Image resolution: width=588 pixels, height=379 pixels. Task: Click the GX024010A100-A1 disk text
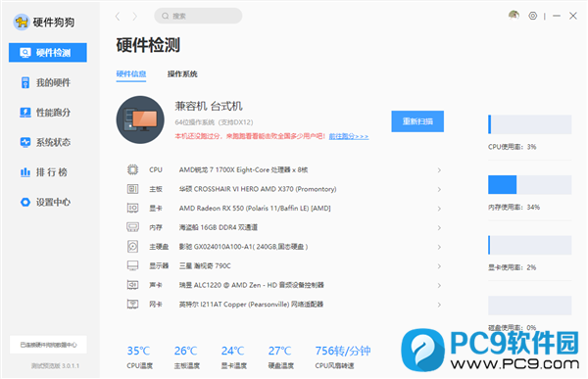(243, 247)
